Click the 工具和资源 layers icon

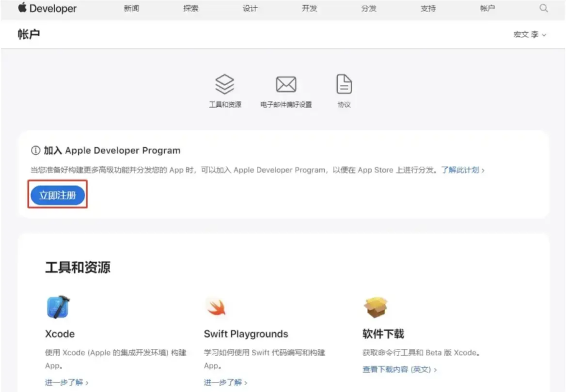point(224,84)
